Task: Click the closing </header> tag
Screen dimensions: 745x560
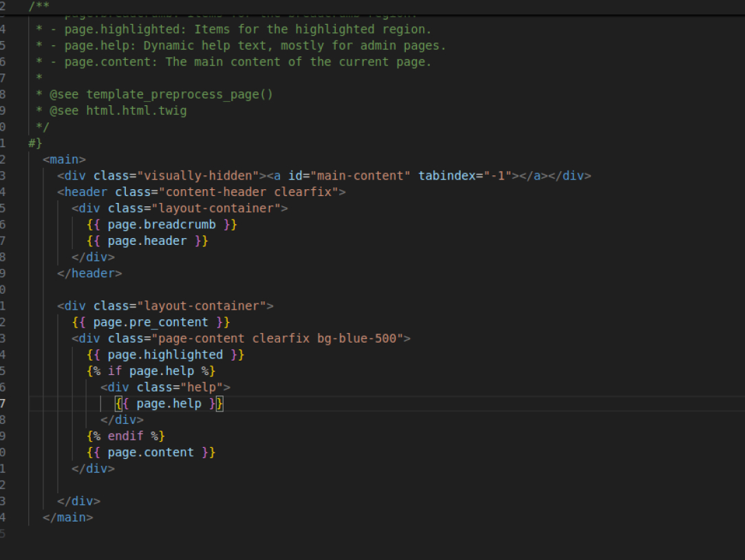Action: tap(89, 273)
